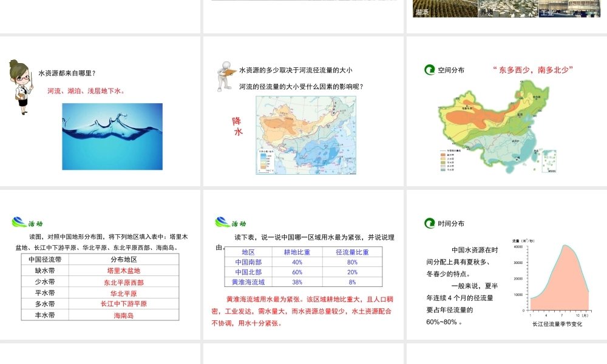Click the 工业 photo label at top
This screenshot has width=607, height=364.
pyautogui.click(x=548, y=12)
